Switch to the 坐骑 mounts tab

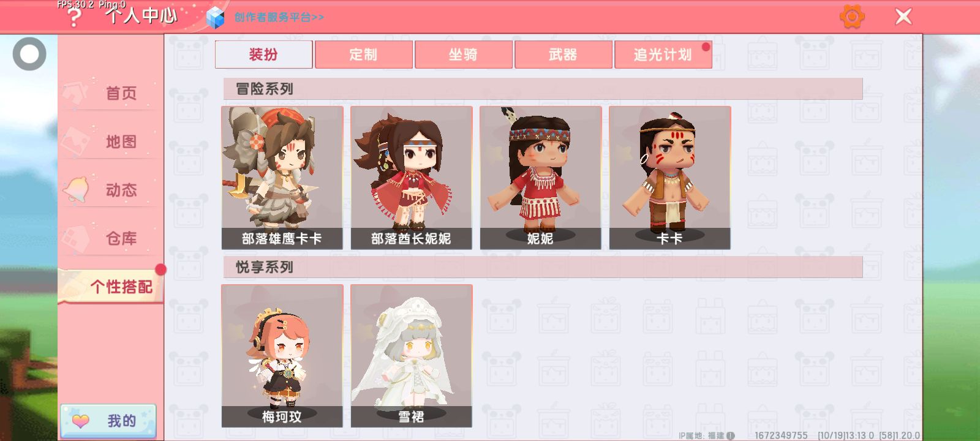click(x=464, y=55)
